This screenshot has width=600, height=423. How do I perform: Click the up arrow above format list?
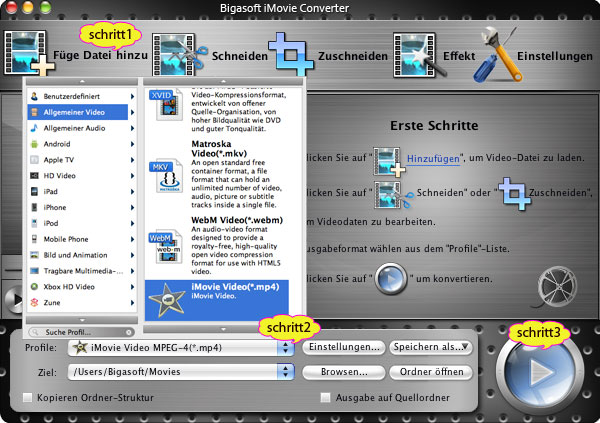[x=223, y=82]
